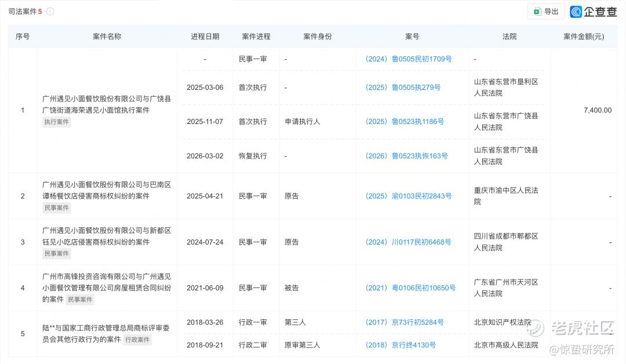Open case number (2025)鲁0505执279号
Screen dimensions: 626x364
tap(403, 88)
